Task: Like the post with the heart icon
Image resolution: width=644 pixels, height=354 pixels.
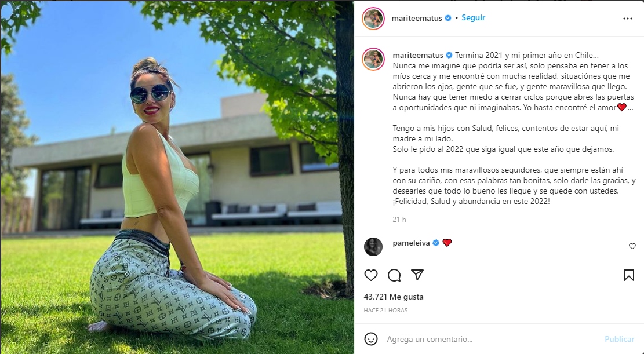Action: (x=371, y=275)
